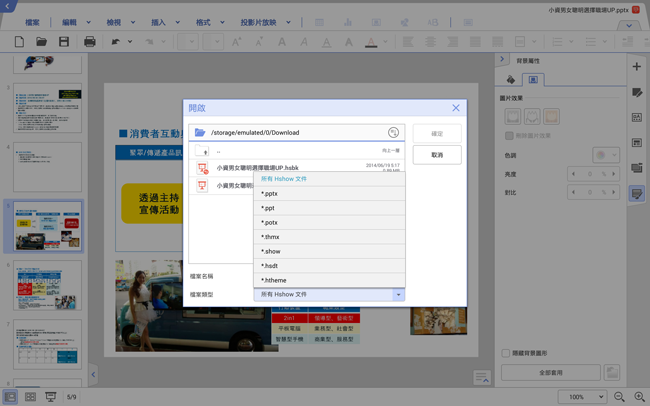
Task: Open the 檢視 menu
Action: coord(114,22)
